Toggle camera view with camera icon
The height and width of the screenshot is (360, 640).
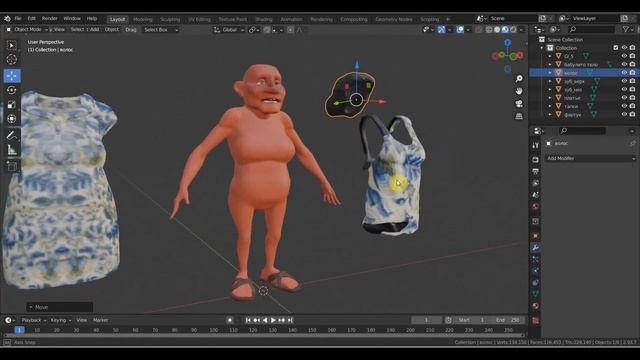tap(519, 104)
